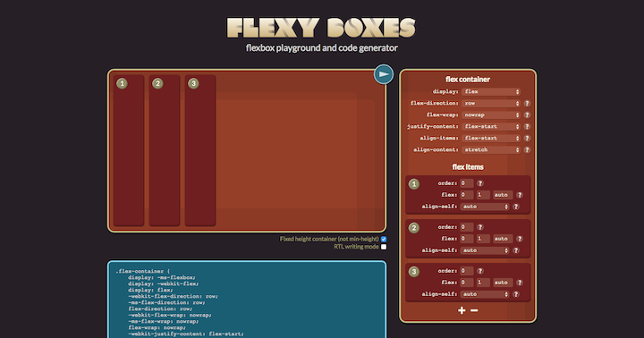644x338 pixels.
Task: Open the display dropdown
Action: [x=491, y=91]
